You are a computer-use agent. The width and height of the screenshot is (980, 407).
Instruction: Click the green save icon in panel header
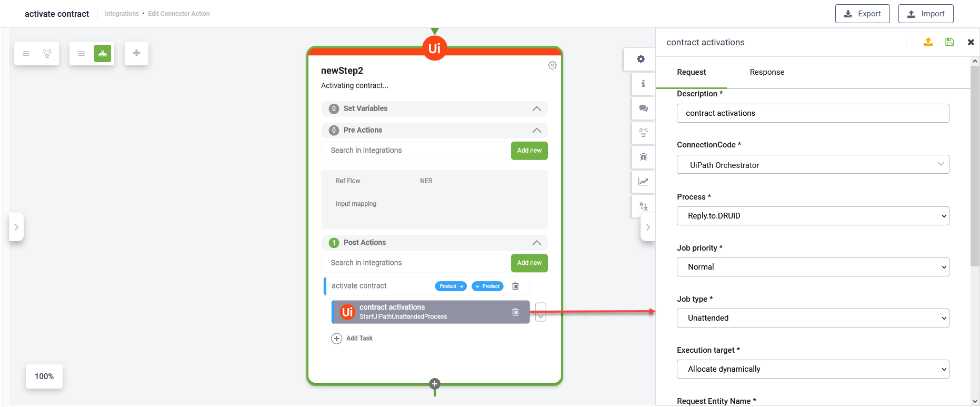click(949, 42)
